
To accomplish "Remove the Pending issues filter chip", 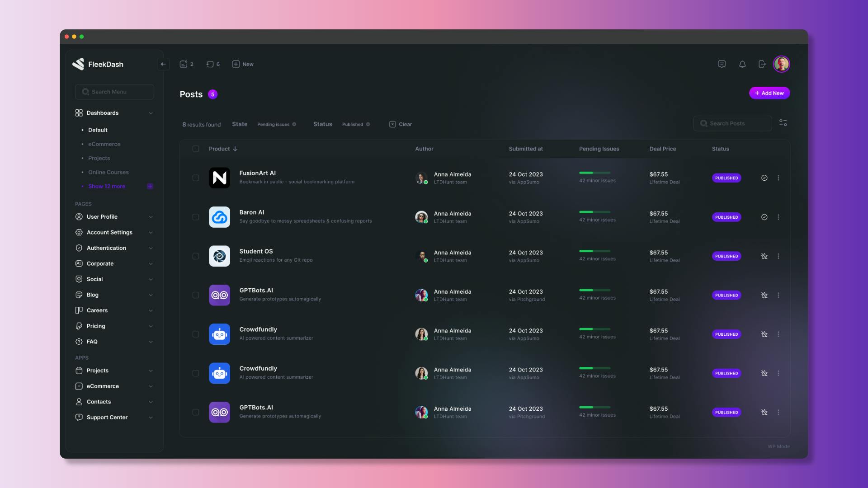I will click(294, 125).
